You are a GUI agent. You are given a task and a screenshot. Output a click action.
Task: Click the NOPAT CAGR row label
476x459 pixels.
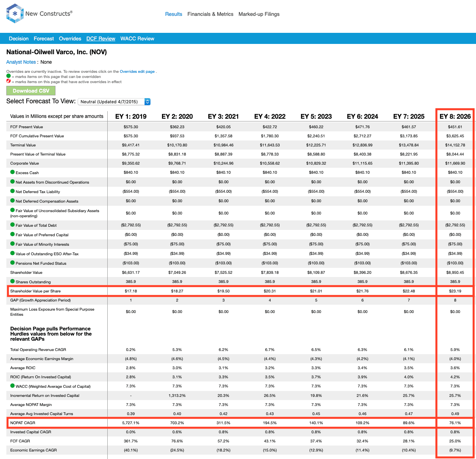[23, 423]
